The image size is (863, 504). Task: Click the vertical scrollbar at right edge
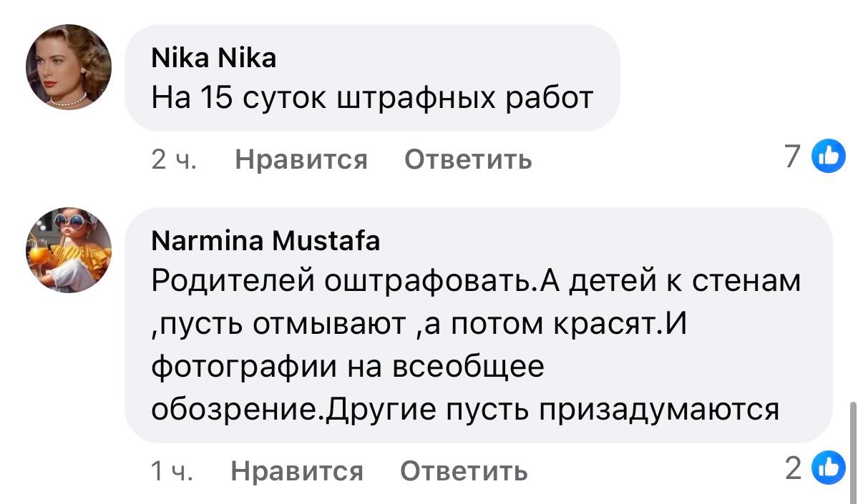click(x=852, y=452)
